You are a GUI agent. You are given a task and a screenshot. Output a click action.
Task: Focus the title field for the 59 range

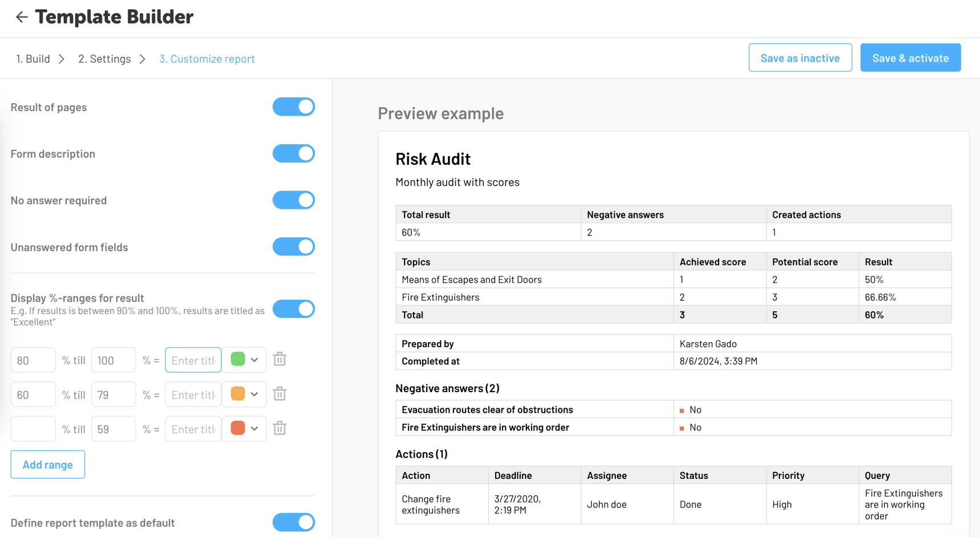tap(193, 429)
